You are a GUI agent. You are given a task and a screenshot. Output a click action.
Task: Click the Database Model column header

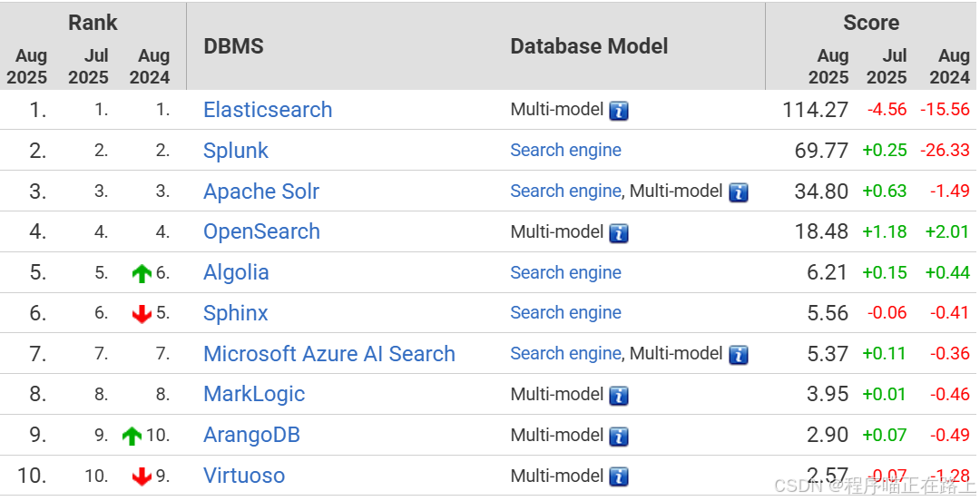pyautogui.click(x=589, y=46)
